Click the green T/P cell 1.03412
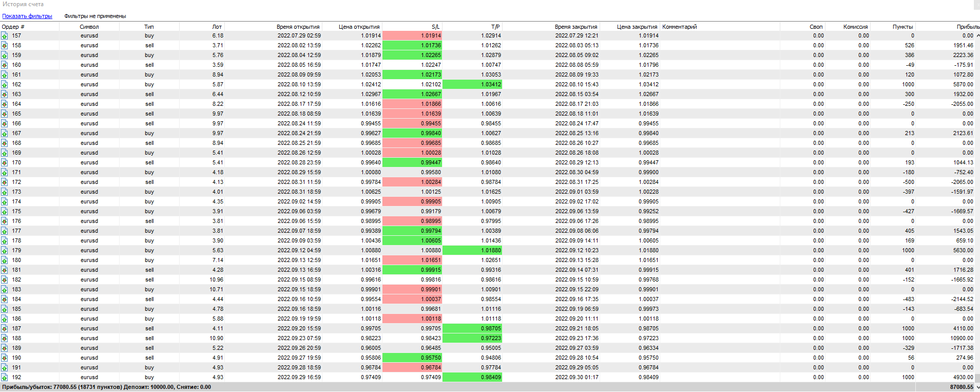The height and width of the screenshot is (392, 980). click(472, 85)
